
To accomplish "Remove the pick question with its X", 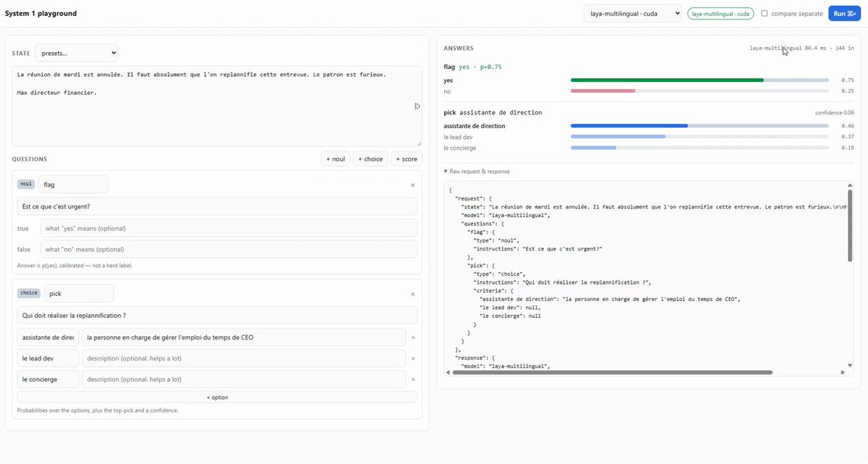I will coord(413,294).
